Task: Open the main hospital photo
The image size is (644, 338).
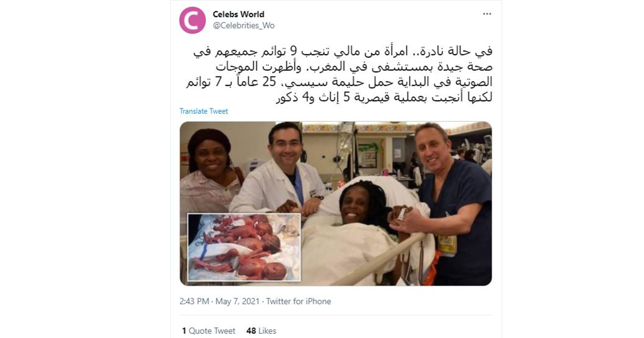Action: click(335, 203)
